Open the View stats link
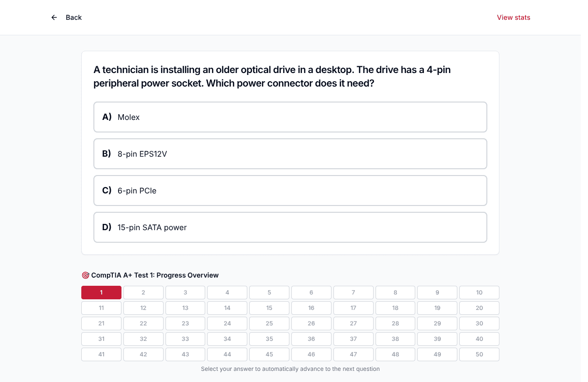The image size is (588, 382). 513,17
